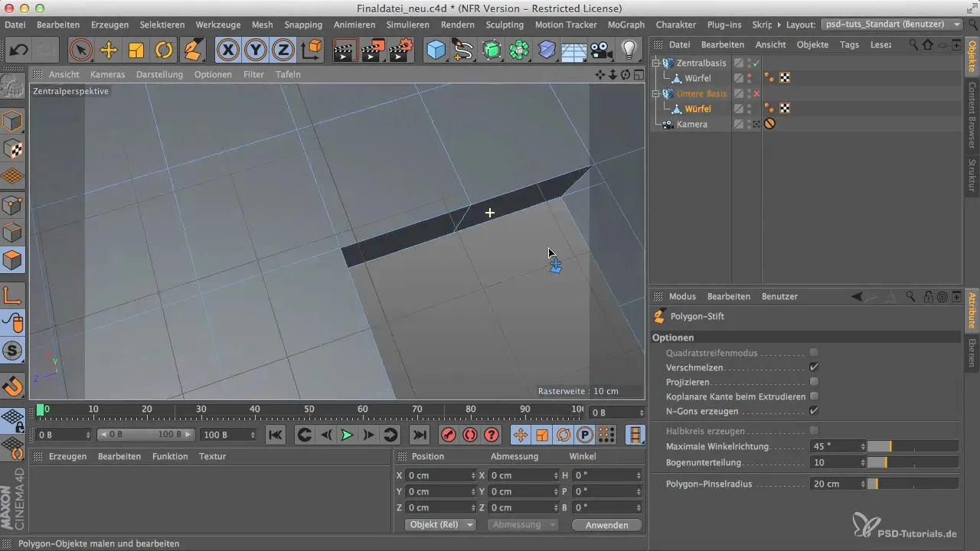Viewport: 980px width, 551px height.
Task: Open the MoGraph menu
Action: click(626, 24)
